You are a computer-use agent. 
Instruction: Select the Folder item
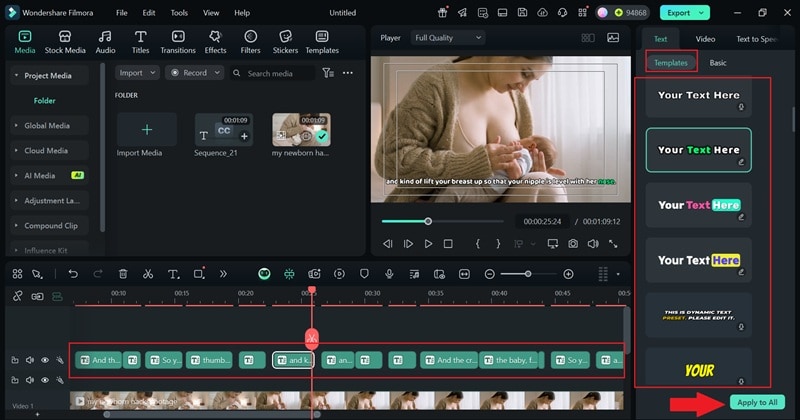[44, 101]
